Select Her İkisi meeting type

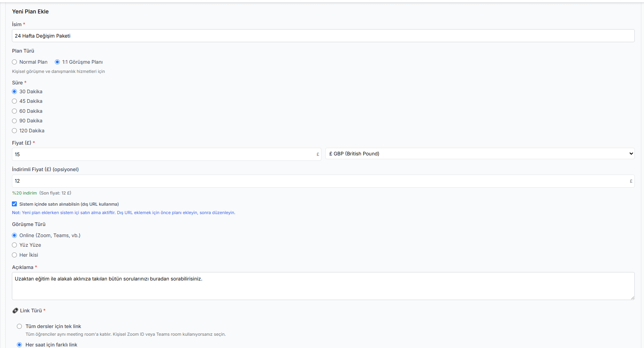15,255
